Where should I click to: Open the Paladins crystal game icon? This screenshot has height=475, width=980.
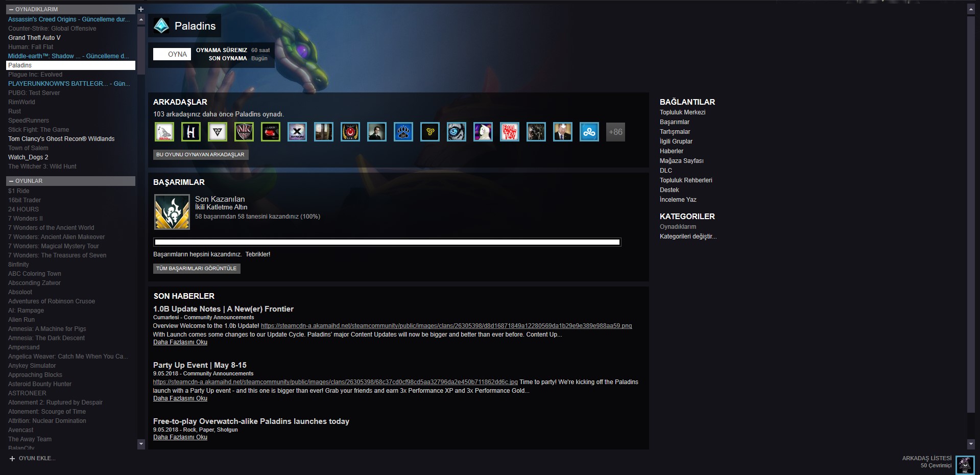[x=161, y=26]
